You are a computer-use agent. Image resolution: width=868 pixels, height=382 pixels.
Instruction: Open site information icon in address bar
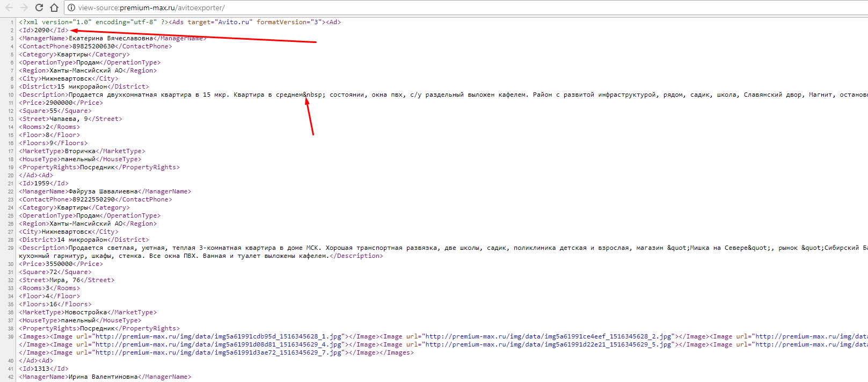(71, 8)
